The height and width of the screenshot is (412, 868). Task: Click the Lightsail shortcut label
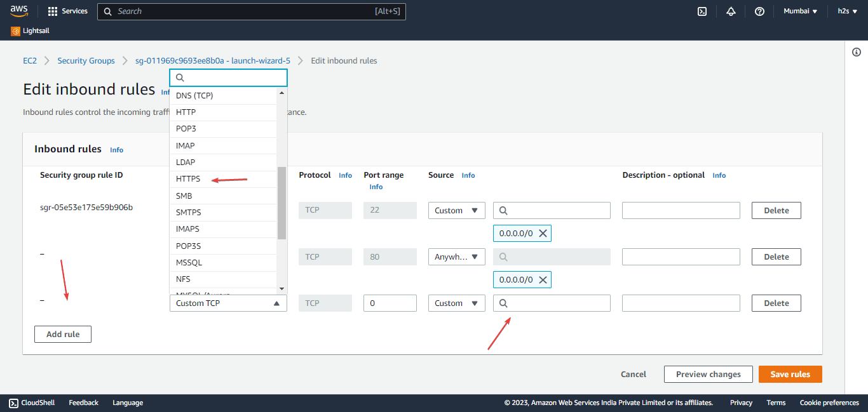click(36, 31)
